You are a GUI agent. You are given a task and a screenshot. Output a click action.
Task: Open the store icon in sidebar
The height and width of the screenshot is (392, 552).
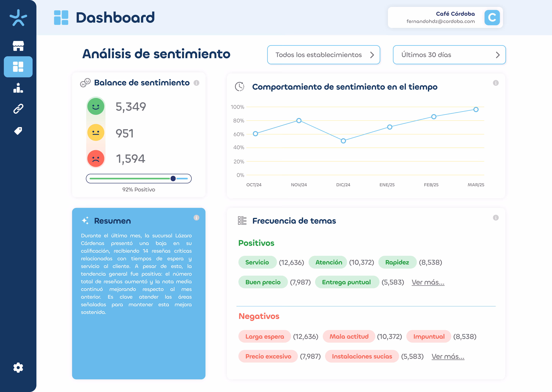(x=18, y=46)
